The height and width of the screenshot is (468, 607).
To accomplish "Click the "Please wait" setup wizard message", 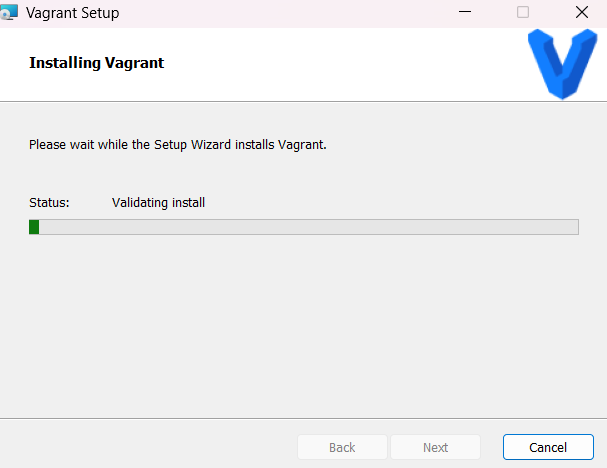I will pyautogui.click(x=178, y=145).
